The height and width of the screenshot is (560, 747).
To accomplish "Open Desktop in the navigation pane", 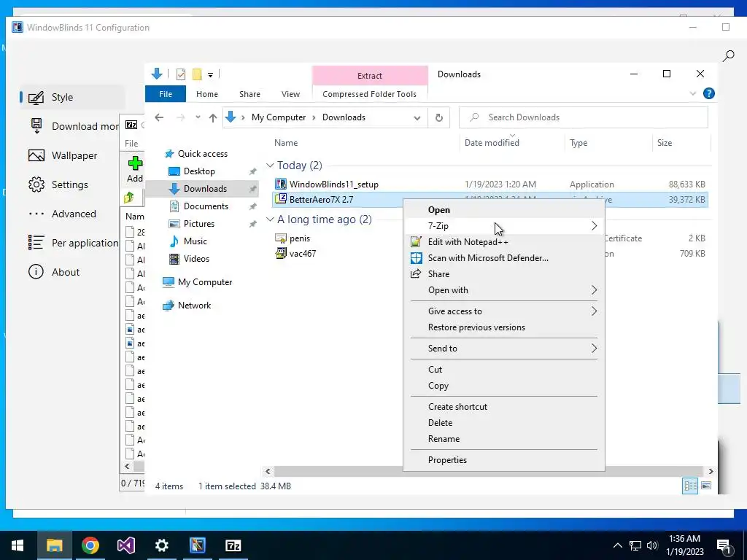I will (199, 171).
